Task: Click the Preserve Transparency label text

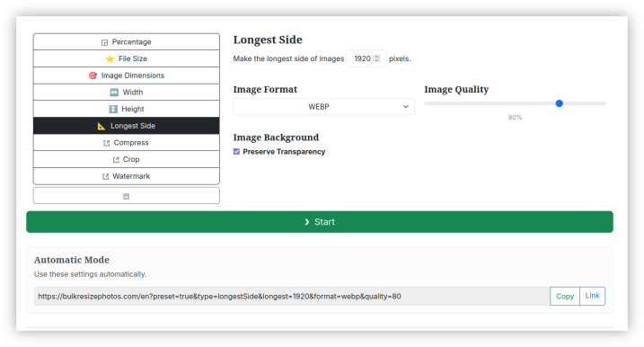Action: [284, 152]
